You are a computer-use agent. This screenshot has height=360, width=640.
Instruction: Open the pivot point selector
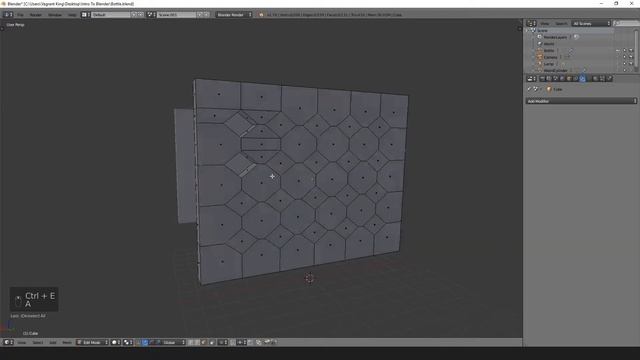pyautogui.click(x=128, y=342)
